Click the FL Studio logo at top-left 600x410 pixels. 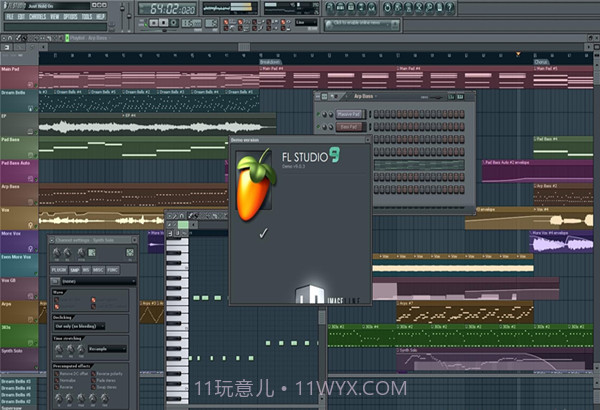13,6
